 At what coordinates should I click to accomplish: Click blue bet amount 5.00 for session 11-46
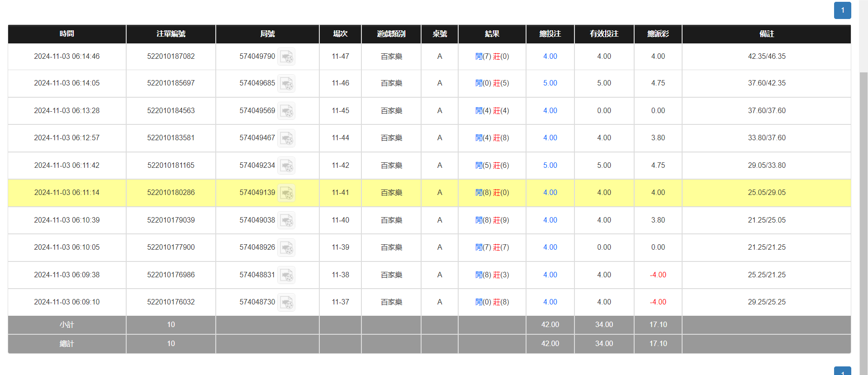click(550, 83)
